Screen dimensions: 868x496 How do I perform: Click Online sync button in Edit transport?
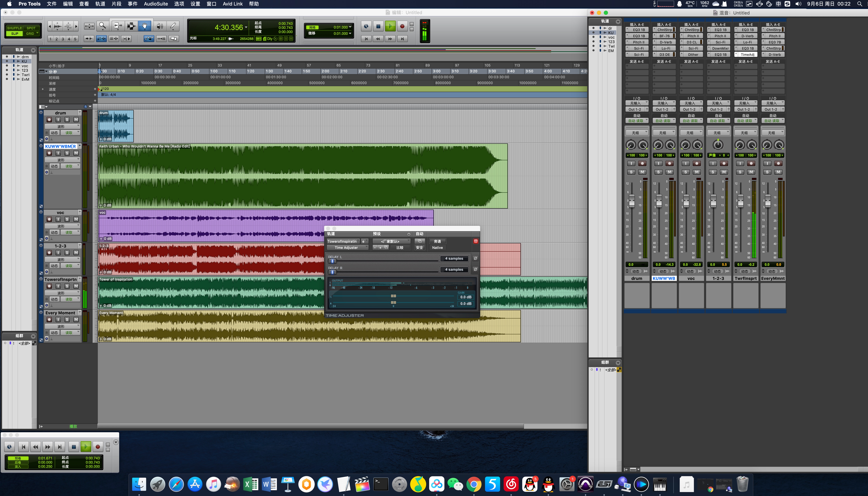coord(366,26)
